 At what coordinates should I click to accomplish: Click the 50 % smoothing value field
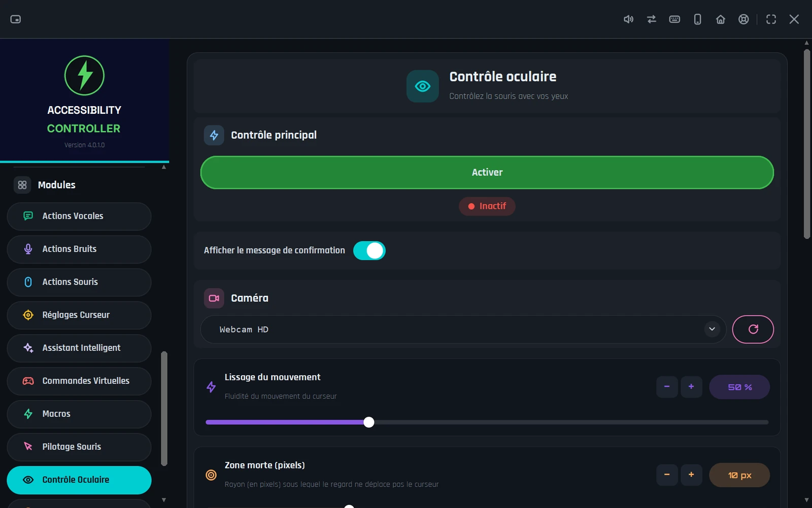739,387
